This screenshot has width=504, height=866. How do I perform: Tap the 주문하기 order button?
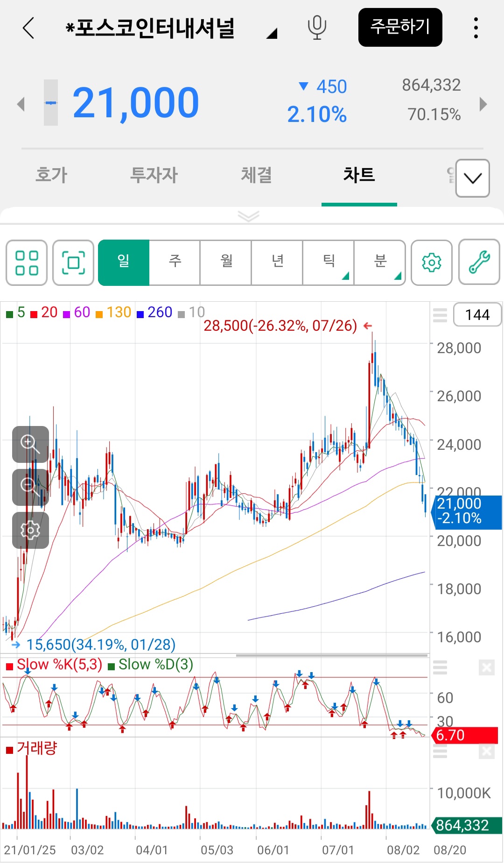tap(400, 27)
